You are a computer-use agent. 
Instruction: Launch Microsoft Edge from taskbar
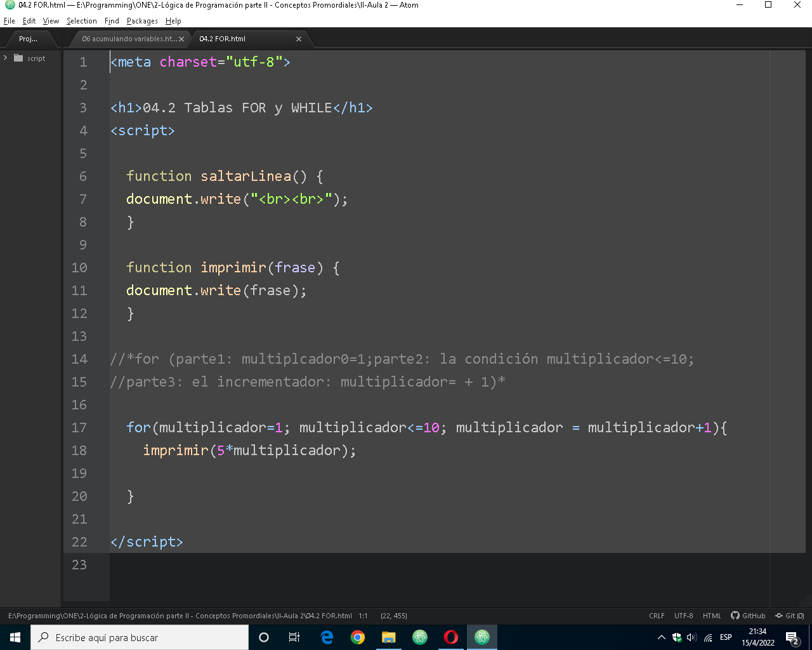pos(327,637)
